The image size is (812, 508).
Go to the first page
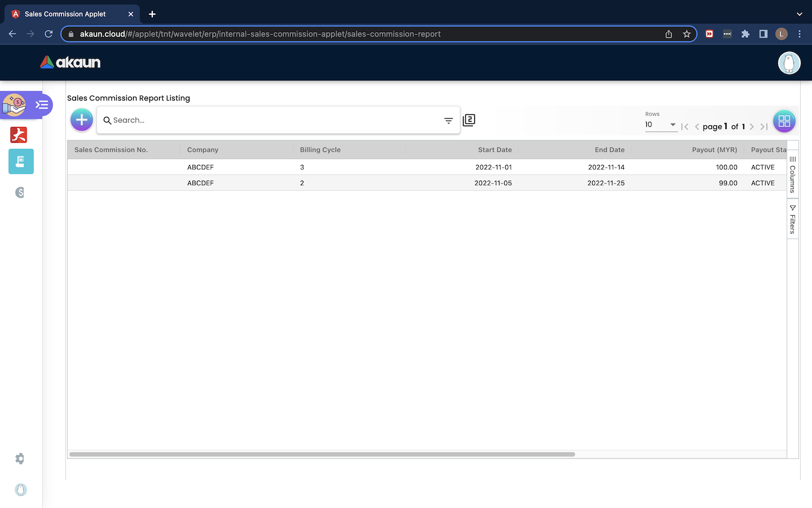(x=685, y=127)
